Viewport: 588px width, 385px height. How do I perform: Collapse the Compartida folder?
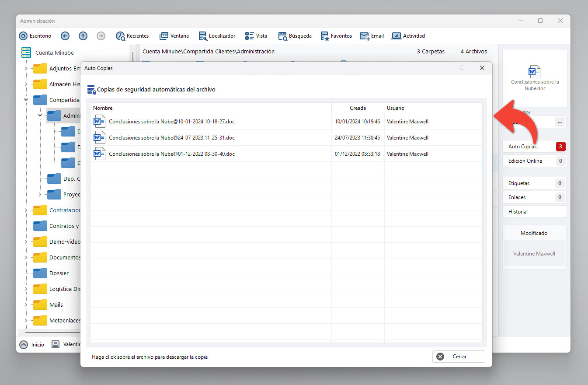pyautogui.click(x=26, y=100)
